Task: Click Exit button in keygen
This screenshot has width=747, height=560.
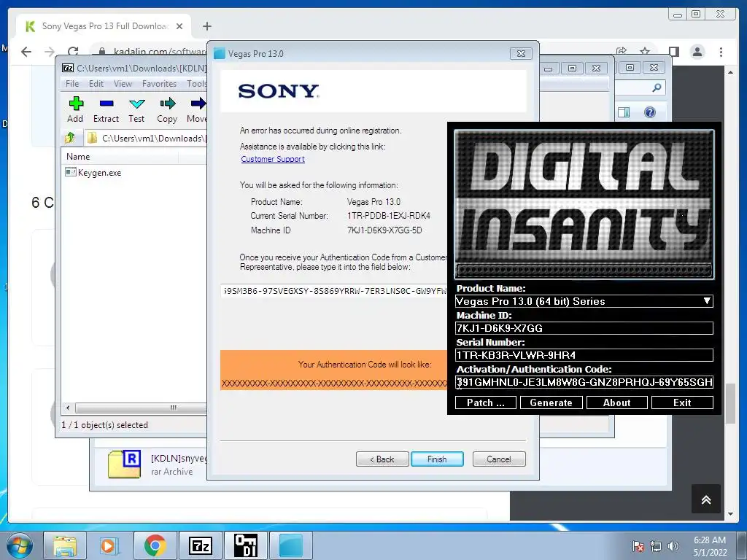Action: click(x=682, y=402)
